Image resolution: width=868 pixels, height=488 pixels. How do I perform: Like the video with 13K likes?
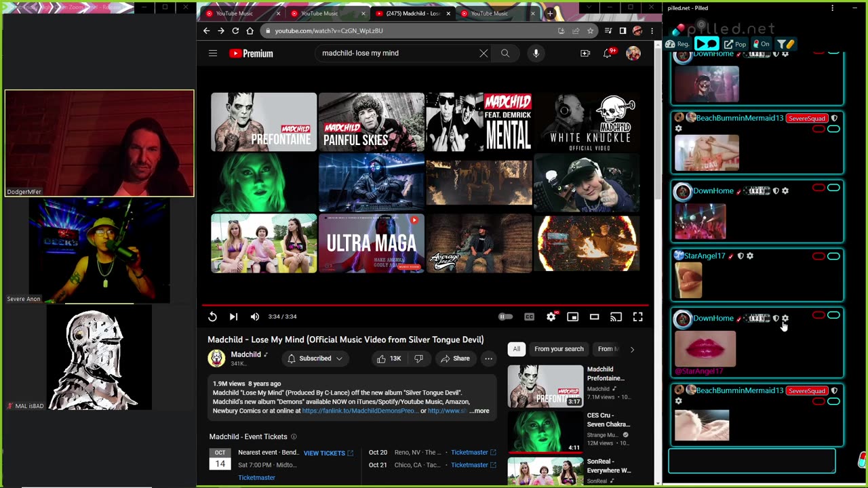pos(388,359)
